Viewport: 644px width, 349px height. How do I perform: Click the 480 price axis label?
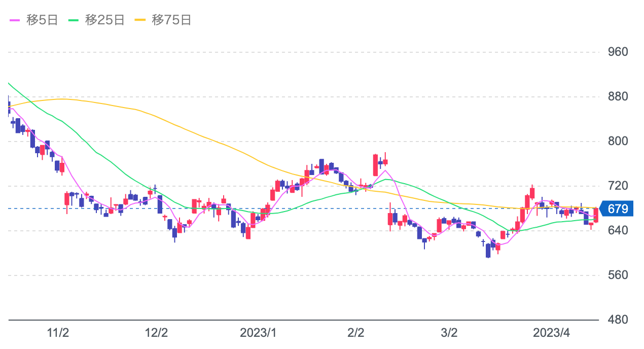pyautogui.click(x=618, y=320)
